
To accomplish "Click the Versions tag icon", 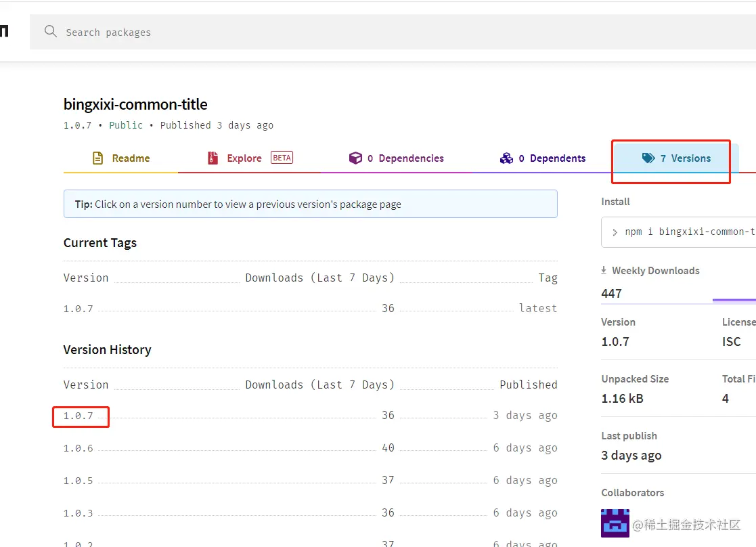I will 648,158.
